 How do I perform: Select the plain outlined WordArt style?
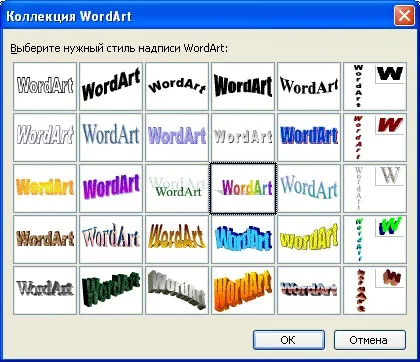click(45, 86)
